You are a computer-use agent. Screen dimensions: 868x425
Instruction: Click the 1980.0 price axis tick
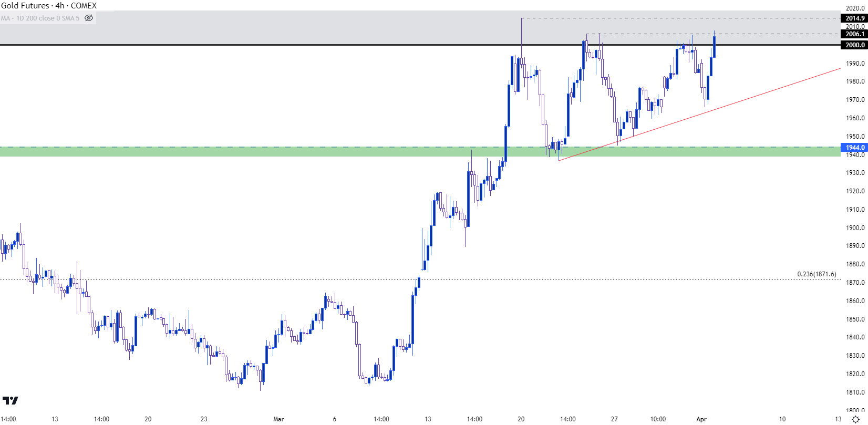point(855,81)
